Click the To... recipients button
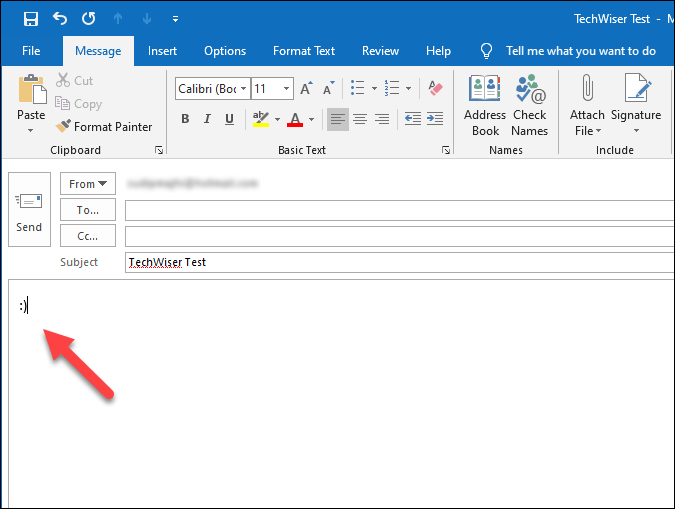Image resolution: width=675 pixels, height=509 pixels. click(88, 210)
